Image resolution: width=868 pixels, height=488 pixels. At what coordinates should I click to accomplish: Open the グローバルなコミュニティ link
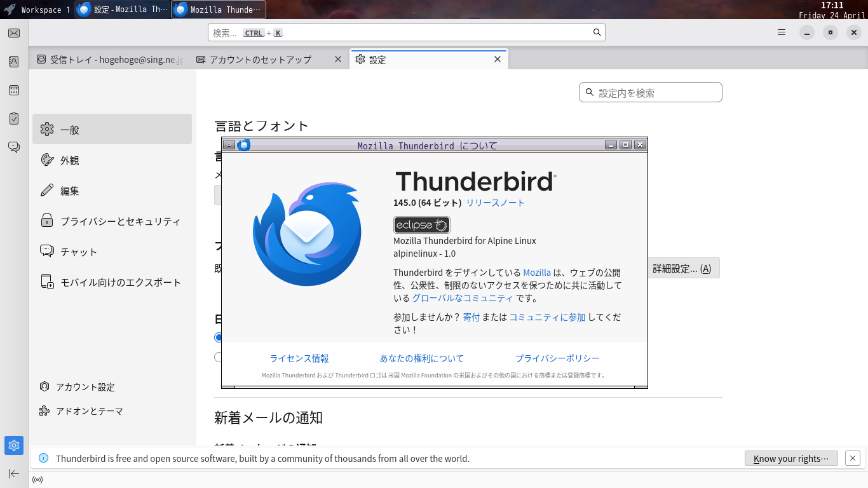(463, 298)
